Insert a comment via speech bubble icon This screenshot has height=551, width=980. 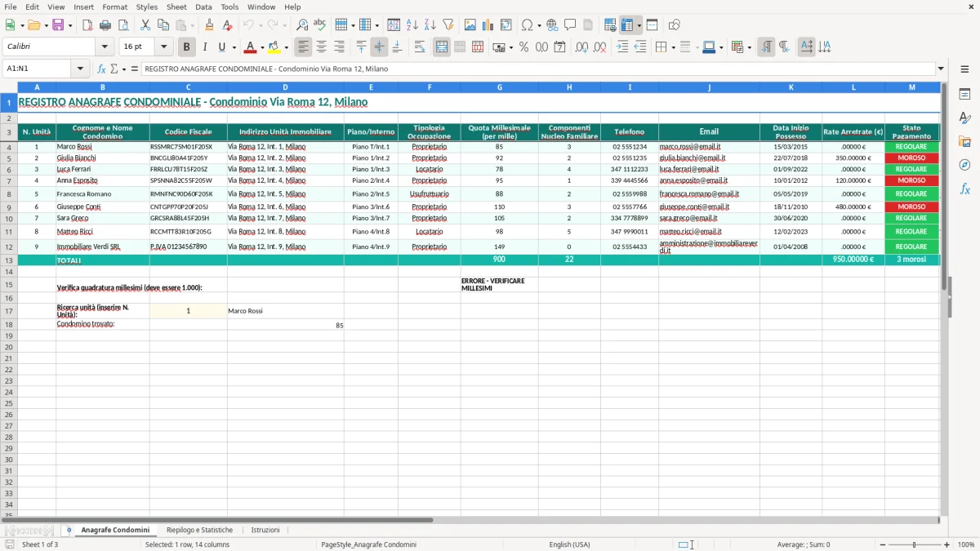click(570, 25)
